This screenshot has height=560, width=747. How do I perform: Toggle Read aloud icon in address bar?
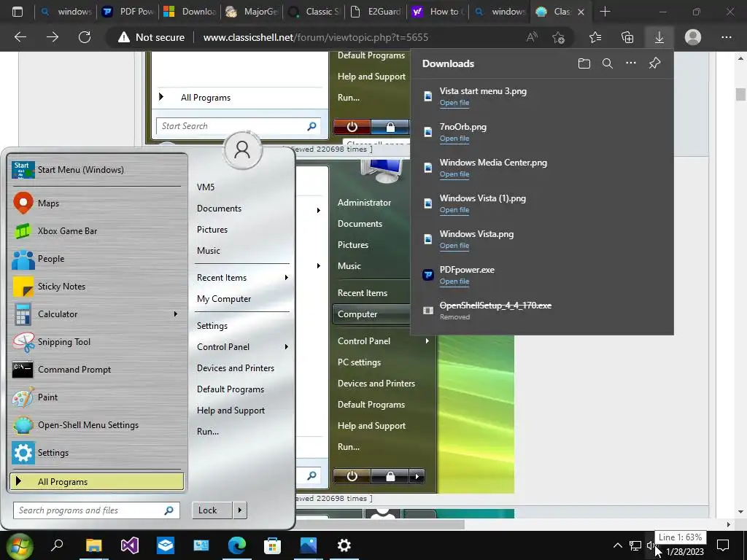click(x=532, y=37)
